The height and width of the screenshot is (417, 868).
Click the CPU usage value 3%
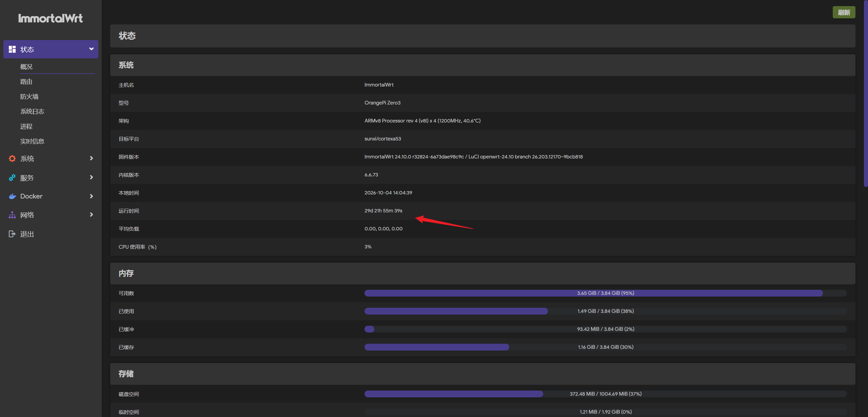click(368, 247)
